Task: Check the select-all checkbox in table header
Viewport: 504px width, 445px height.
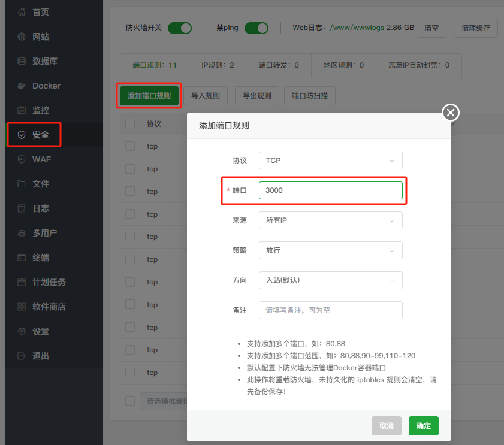Action: coord(130,123)
